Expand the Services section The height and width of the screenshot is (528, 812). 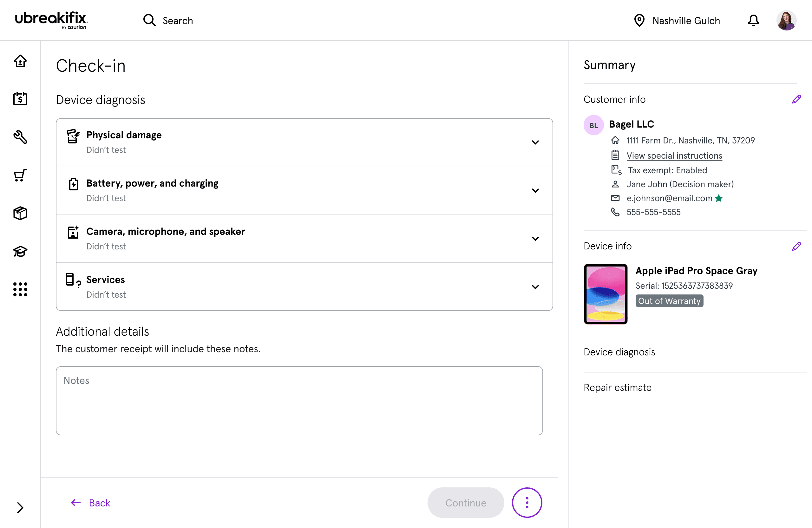[535, 287]
